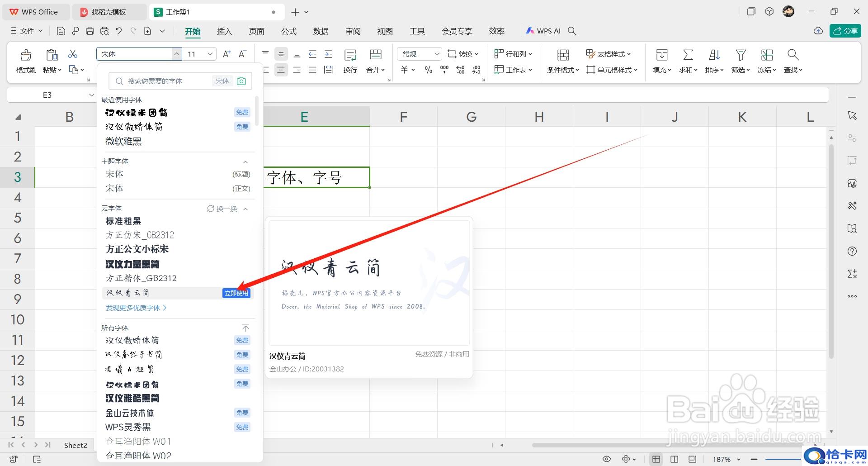Select the 微软雅黑 font from recent list

coord(123,141)
